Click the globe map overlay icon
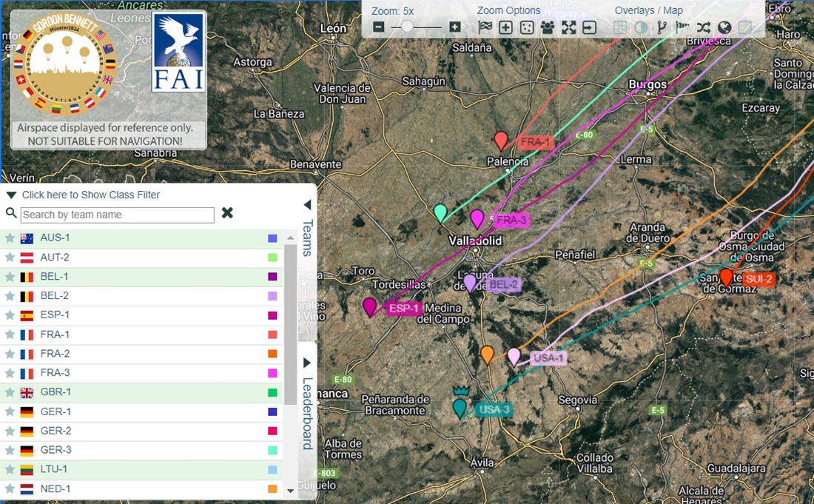This screenshot has width=814, height=504. [x=724, y=27]
